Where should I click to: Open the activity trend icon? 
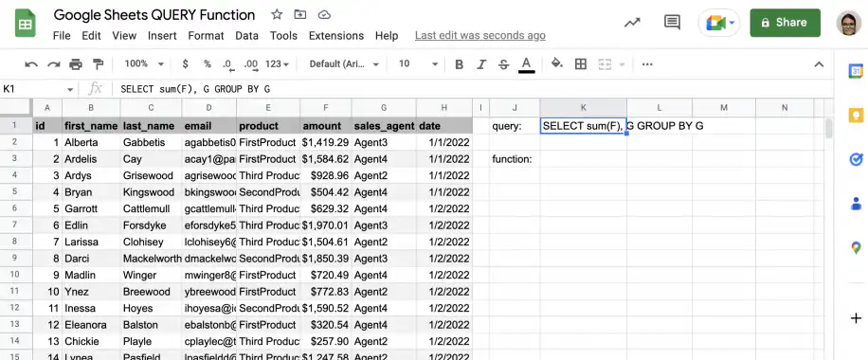click(x=632, y=23)
